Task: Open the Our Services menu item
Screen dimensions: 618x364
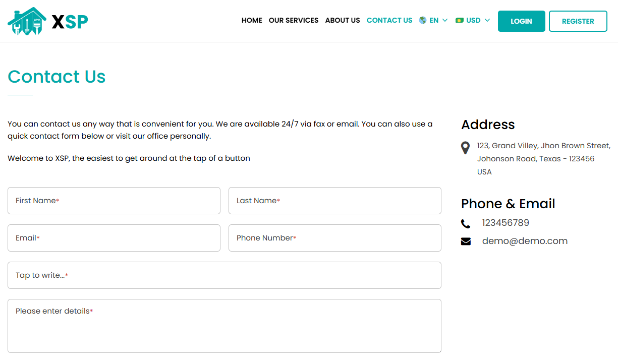Action: pos(294,20)
